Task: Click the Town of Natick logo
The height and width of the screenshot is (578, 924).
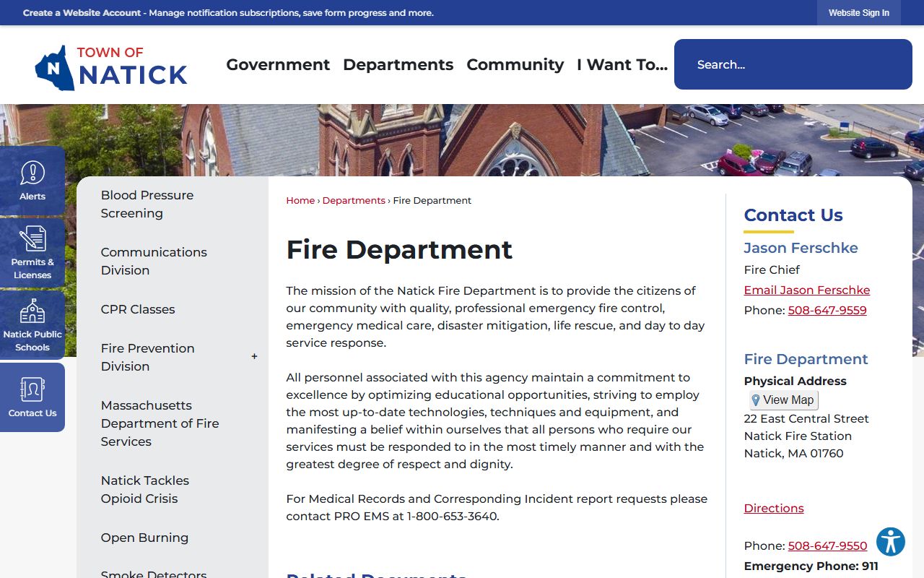Action: coord(111,67)
